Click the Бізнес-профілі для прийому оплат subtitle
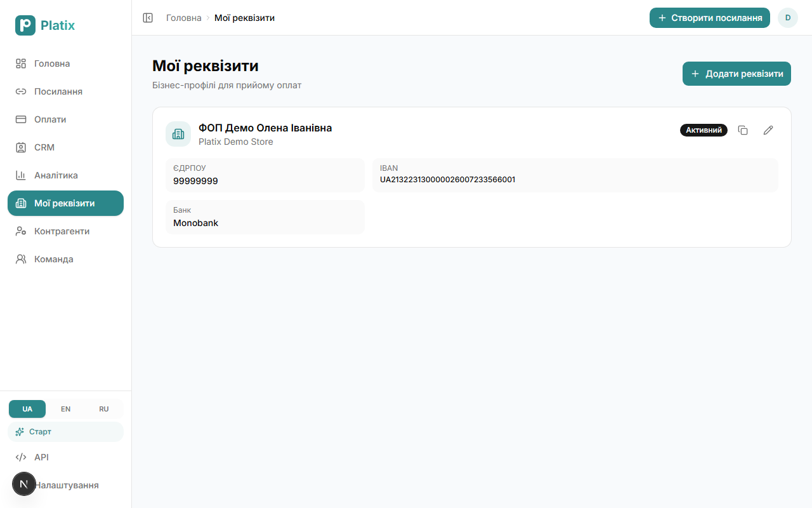 (x=227, y=85)
